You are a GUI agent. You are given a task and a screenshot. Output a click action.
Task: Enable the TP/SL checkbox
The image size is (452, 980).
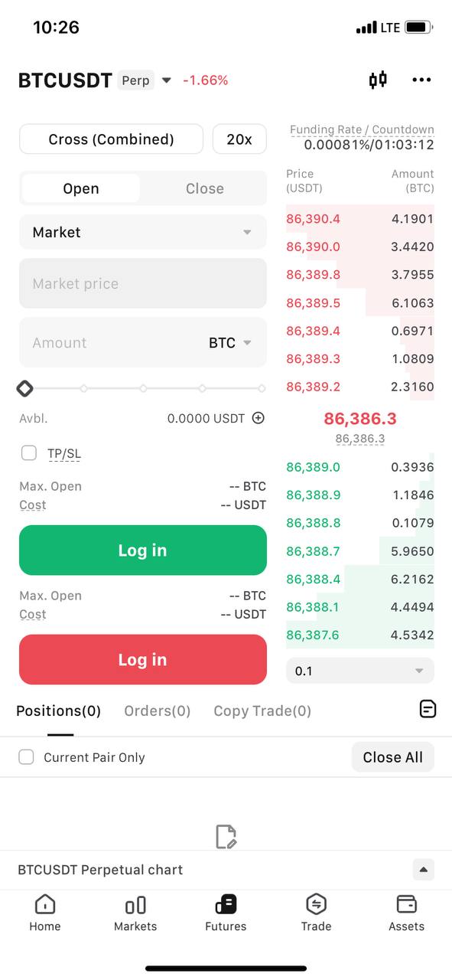29,453
